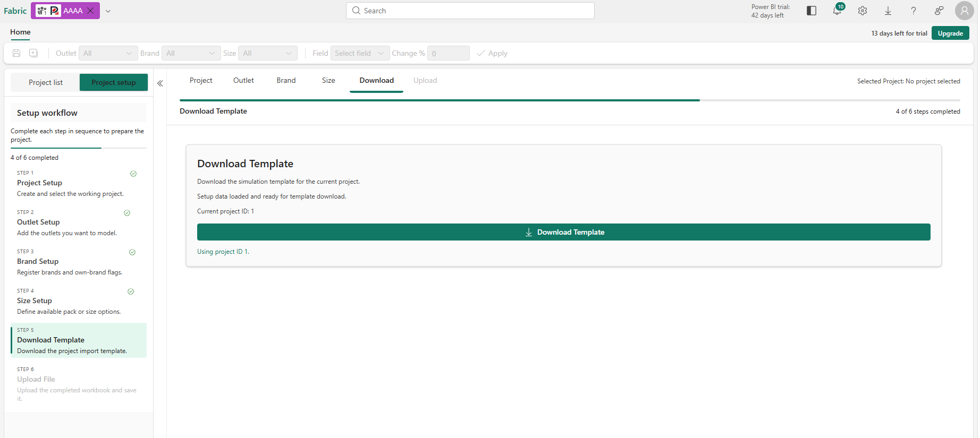Open Step 4 Size Setup in workflow
Viewport: 980px width, 438px height.
[79, 301]
